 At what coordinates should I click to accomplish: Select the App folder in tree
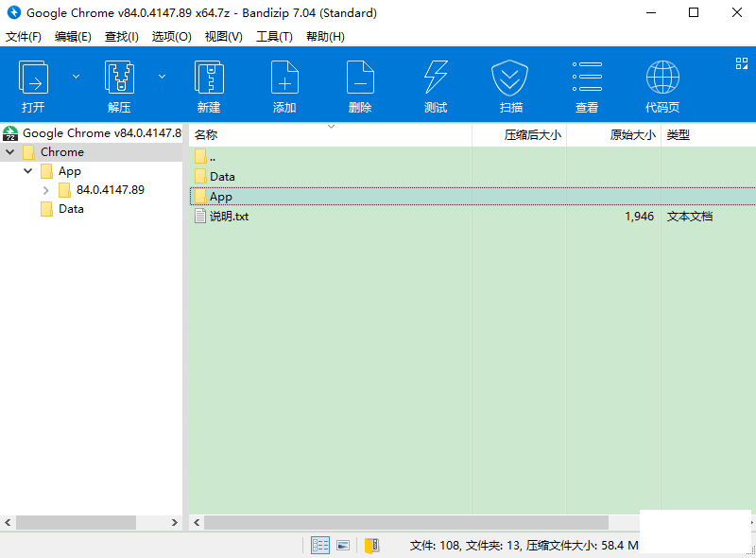70,171
